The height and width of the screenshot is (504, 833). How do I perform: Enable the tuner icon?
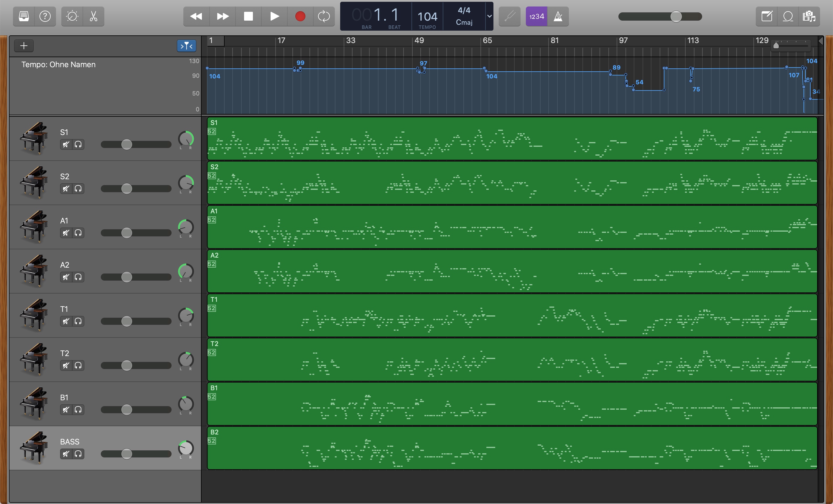pos(509,16)
